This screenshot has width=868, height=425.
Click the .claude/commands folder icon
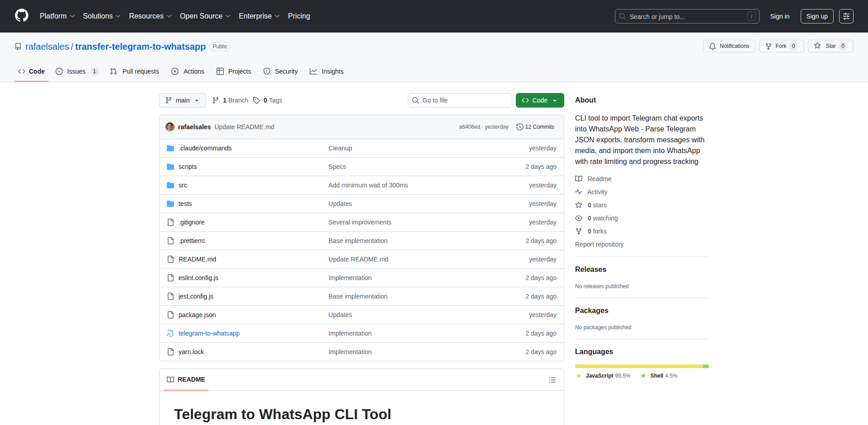(170, 148)
